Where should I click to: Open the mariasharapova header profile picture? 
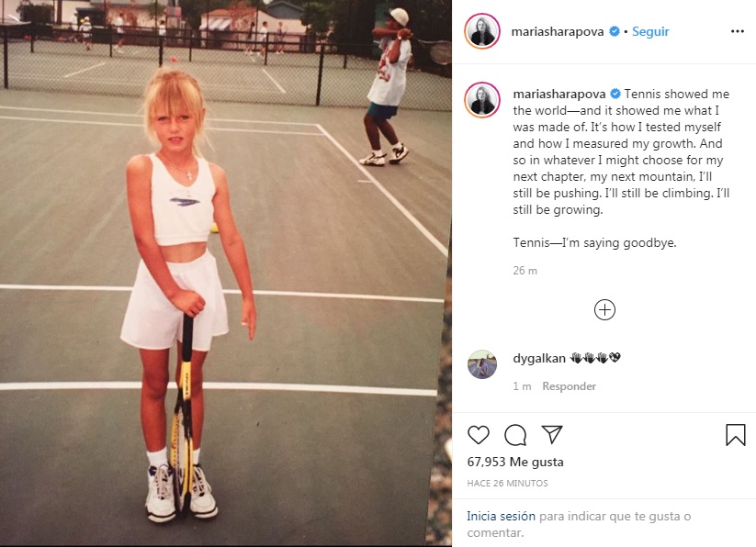482,31
